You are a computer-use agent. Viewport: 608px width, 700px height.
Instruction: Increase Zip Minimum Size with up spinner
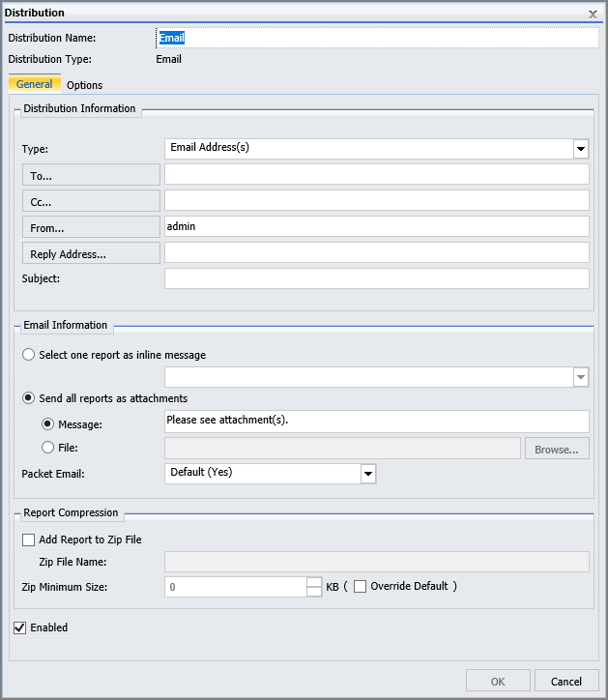(314, 582)
